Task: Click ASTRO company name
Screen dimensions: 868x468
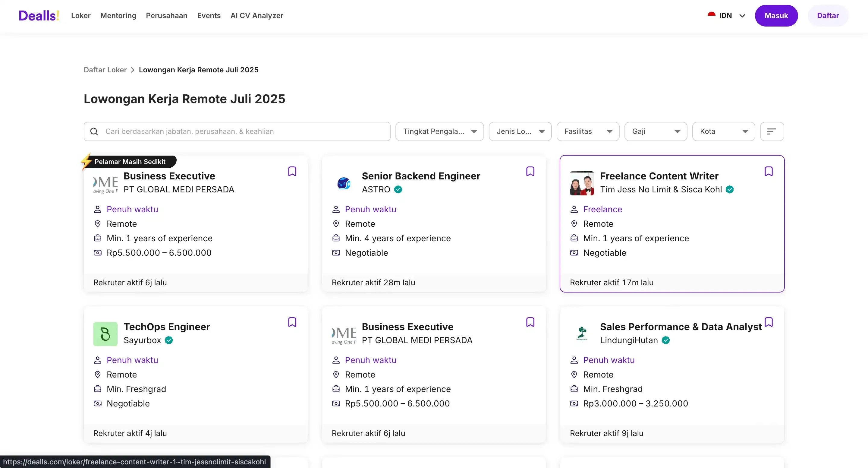Action: pos(376,189)
